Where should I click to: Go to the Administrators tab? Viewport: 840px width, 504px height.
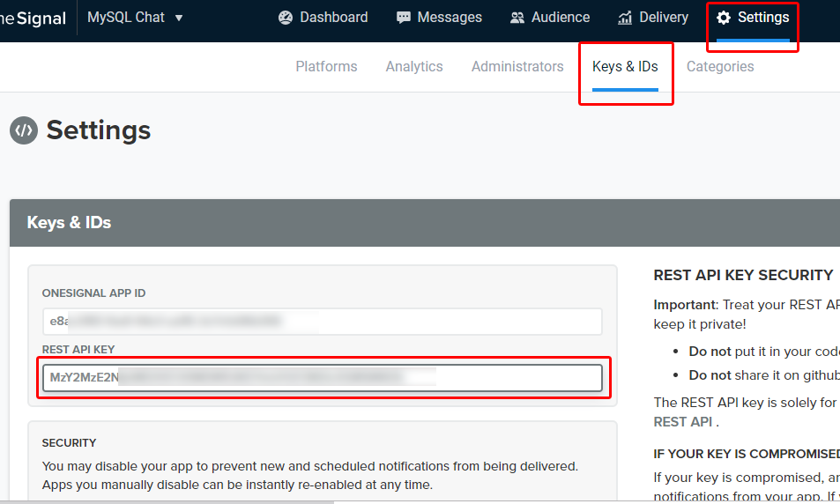point(517,66)
